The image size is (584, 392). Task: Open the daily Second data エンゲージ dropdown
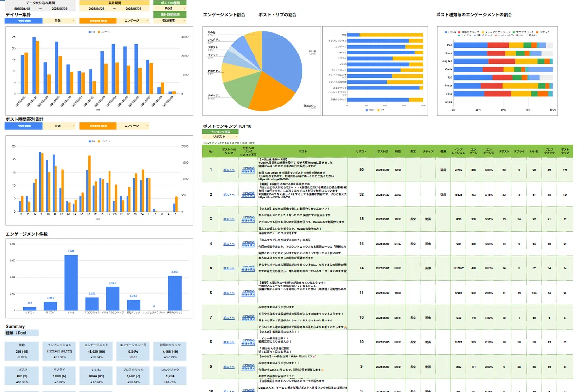(133, 21)
